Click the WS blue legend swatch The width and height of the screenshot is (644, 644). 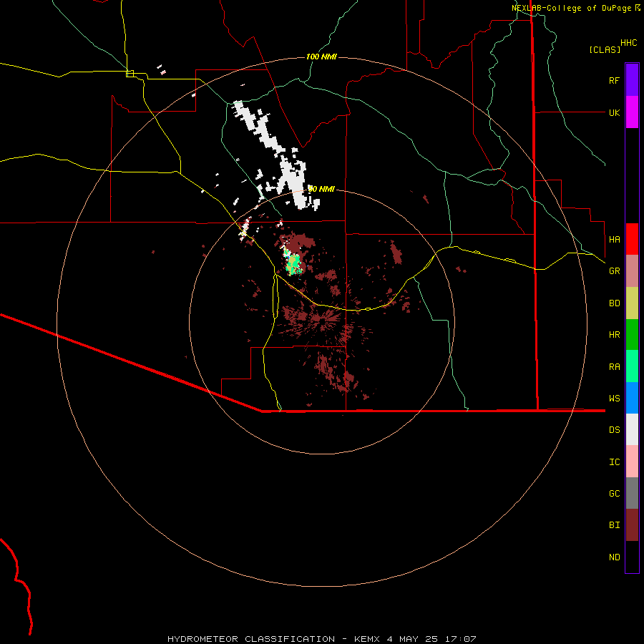(x=632, y=398)
